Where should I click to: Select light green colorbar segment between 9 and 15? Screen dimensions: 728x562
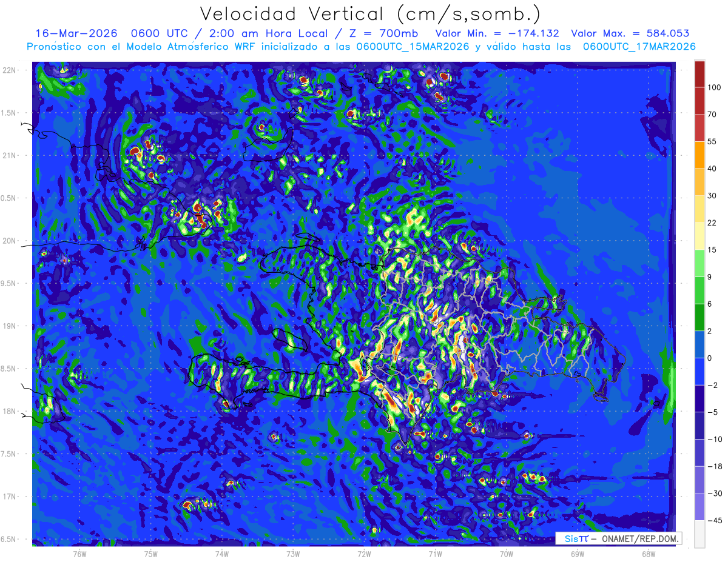pyautogui.click(x=699, y=263)
